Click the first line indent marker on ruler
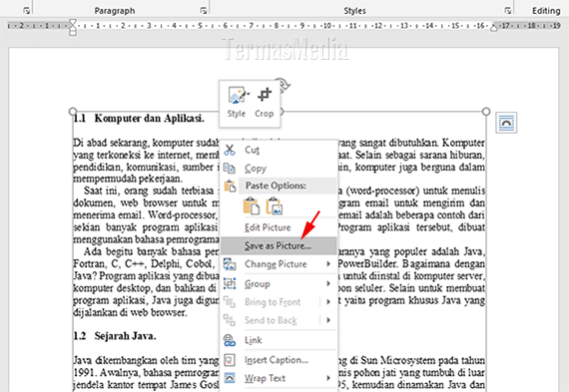This screenshot has height=392, width=569. pos(73,23)
